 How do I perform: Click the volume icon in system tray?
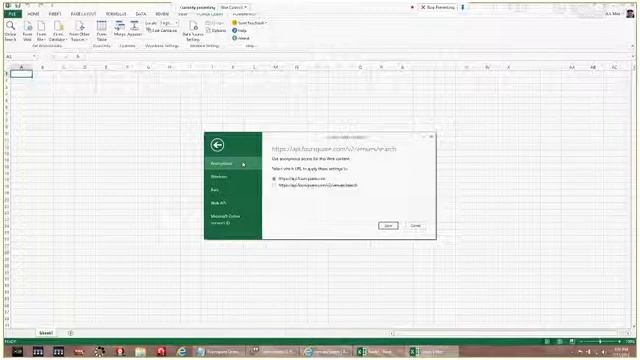point(604,352)
